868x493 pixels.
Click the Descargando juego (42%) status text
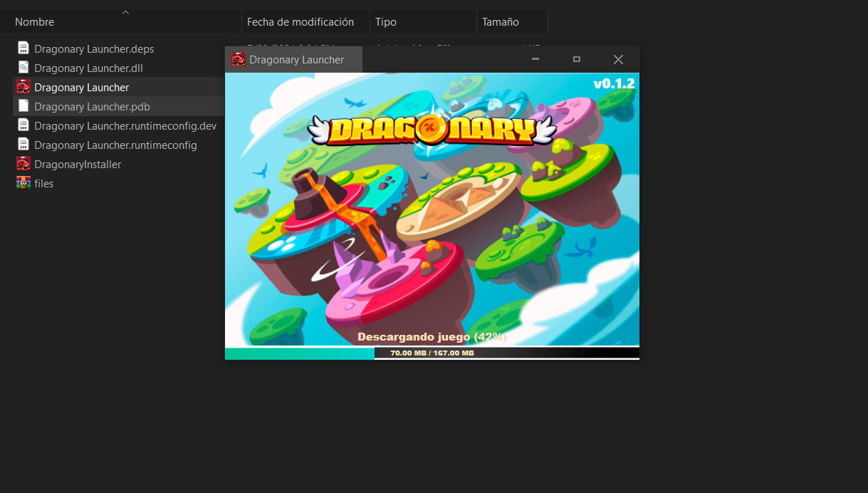(x=432, y=336)
